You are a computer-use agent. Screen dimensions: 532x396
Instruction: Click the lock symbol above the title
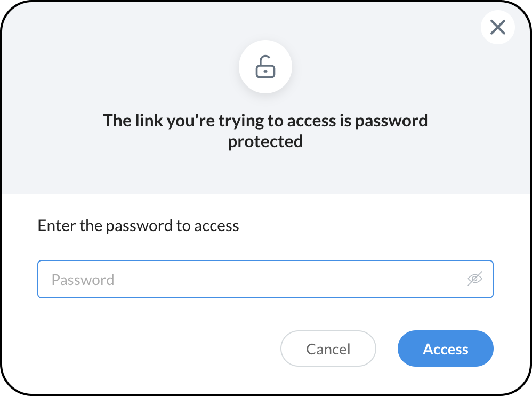coord(265,68)
